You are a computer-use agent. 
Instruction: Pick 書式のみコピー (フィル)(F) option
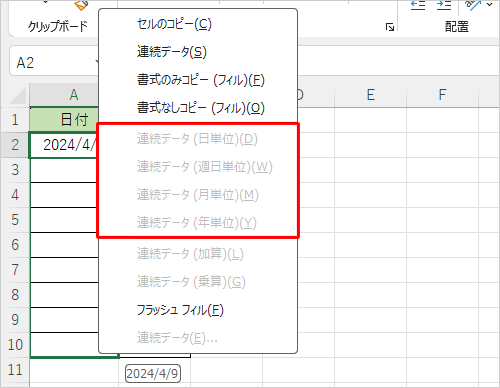pos(198,80)
